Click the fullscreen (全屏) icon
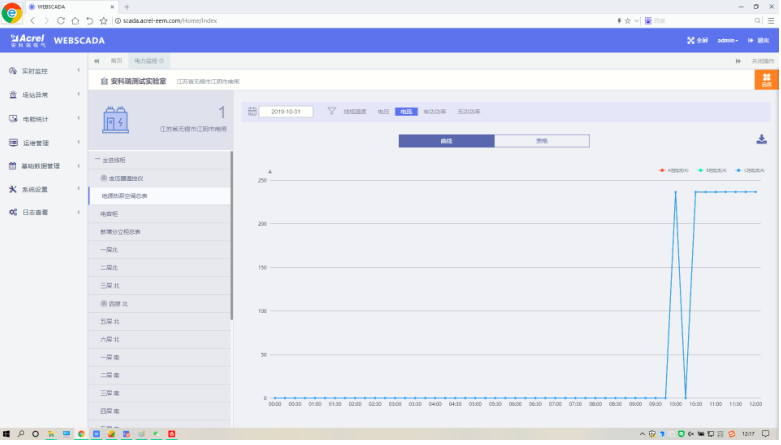Screen dimensions: 781x445 pyautogui.click(x=691, y=41)
